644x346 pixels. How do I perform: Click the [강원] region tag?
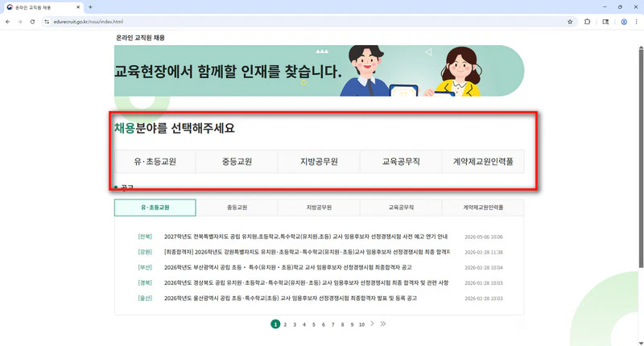click(x=145, y=252)
